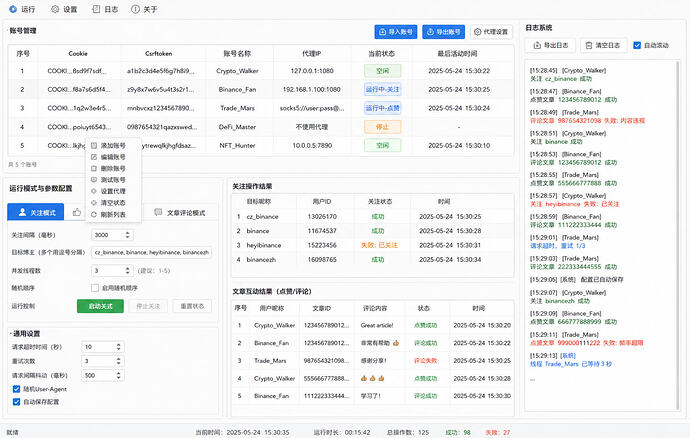690x438 pixels.
Task: Switch to the 文章评论模式 tab
Action: point(180,213)
